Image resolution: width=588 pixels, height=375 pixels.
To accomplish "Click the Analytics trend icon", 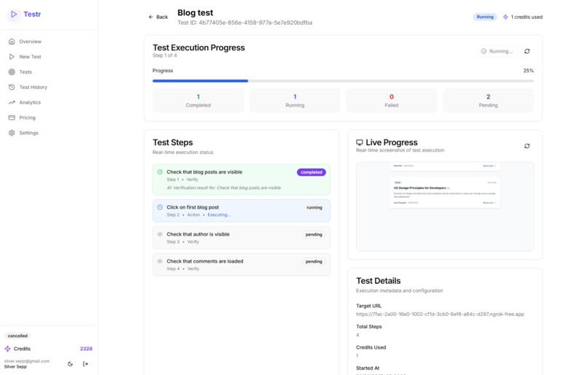I will (x=12, y=102).
